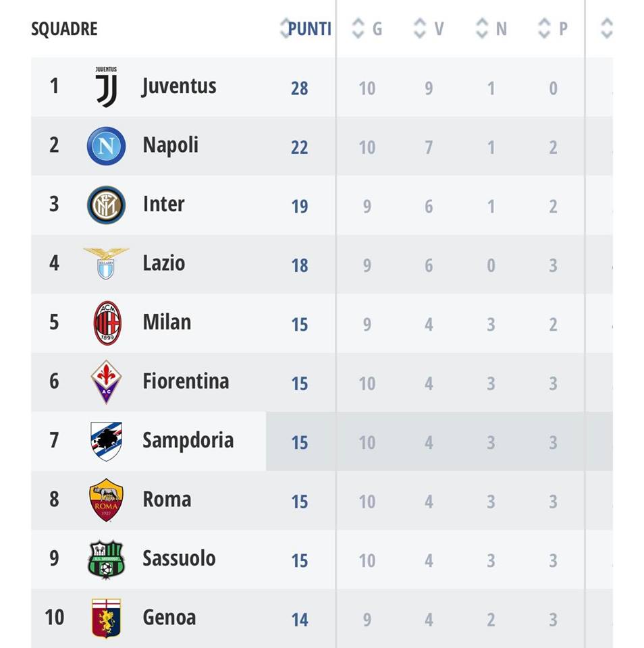Click the Napoli club crest
The width and height of the screenshot is (644, 648).
pos(106,146)
